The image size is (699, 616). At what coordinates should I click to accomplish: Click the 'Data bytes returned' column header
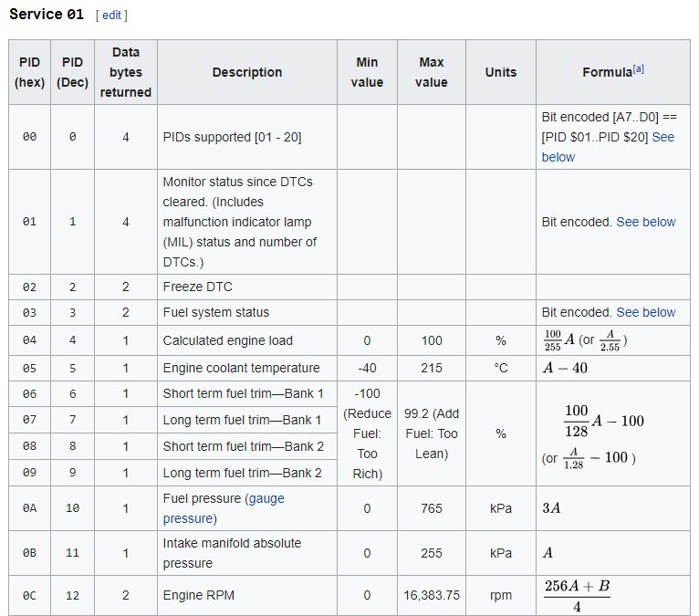(126, 72)
